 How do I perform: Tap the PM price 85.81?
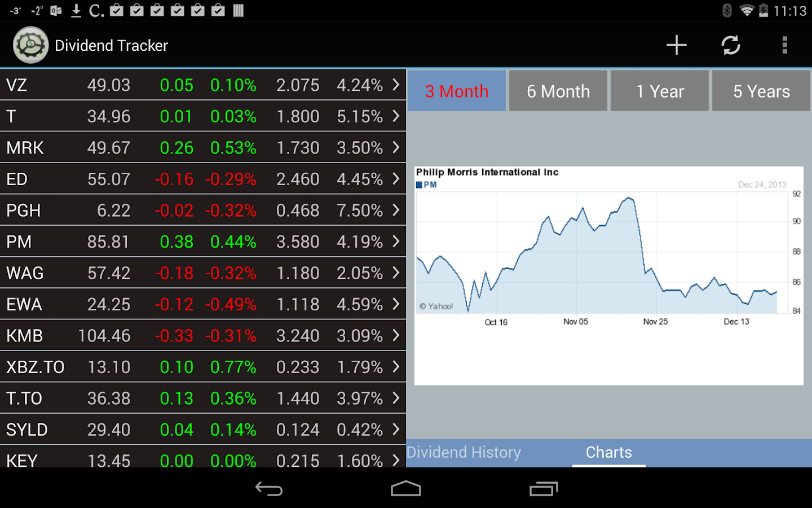pyautogui.click(x=109, y=242)
